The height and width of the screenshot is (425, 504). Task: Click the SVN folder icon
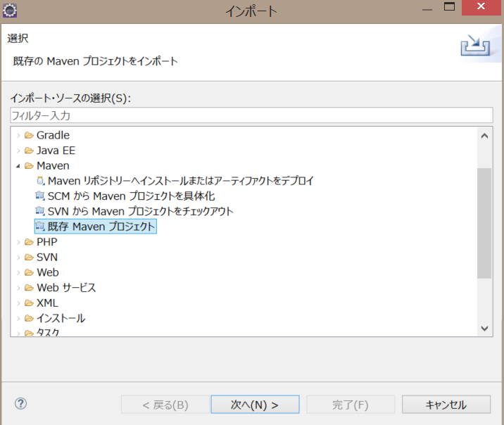pyautogui.click(x=29, y=258)
